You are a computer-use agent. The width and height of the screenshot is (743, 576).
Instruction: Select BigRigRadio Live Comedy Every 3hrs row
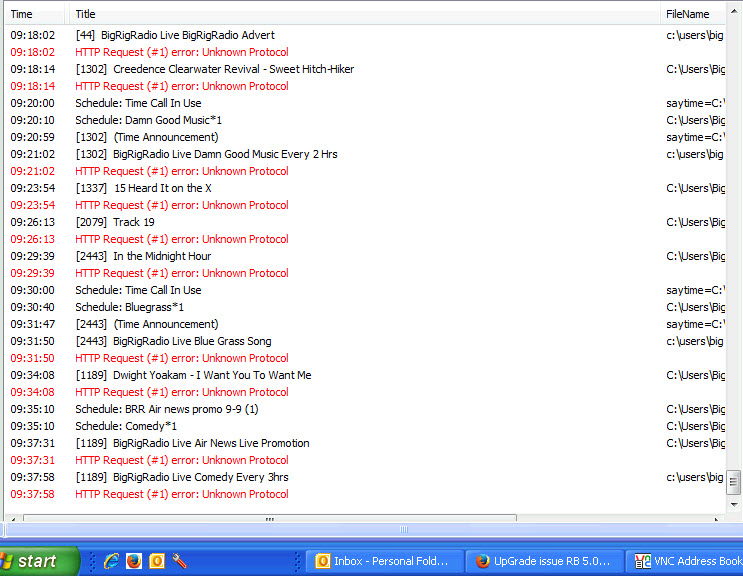coord(365,477)
